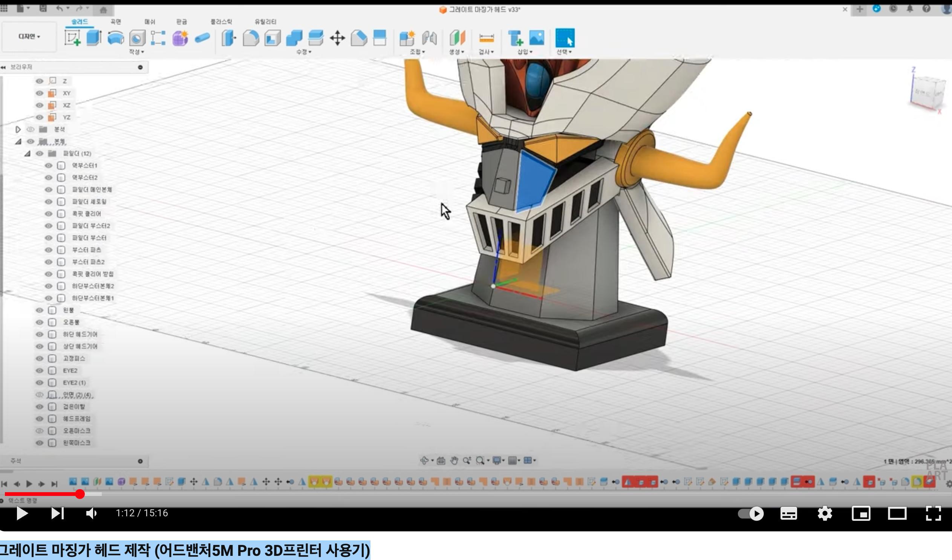Collapse the 본체 bodies folder
This screenshot has width=952, height=560.
18,141
